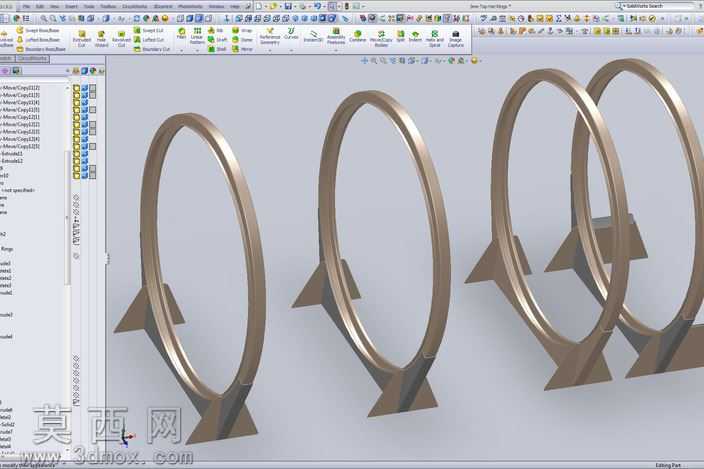Click the Display Mode column header icon
Image resolution: width=704 pixels, height=469 pixels.
pos(84,71)
